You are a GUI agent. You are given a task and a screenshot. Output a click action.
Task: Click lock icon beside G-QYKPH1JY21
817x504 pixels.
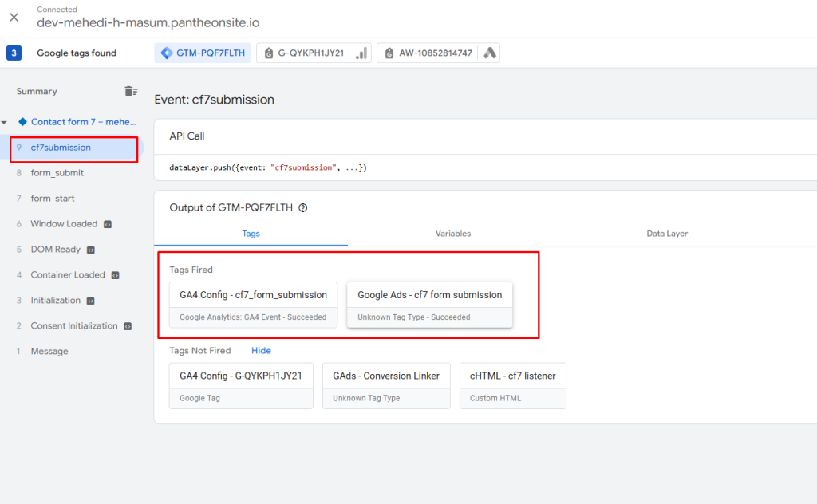pyautogui.click(x=269, y=53)
